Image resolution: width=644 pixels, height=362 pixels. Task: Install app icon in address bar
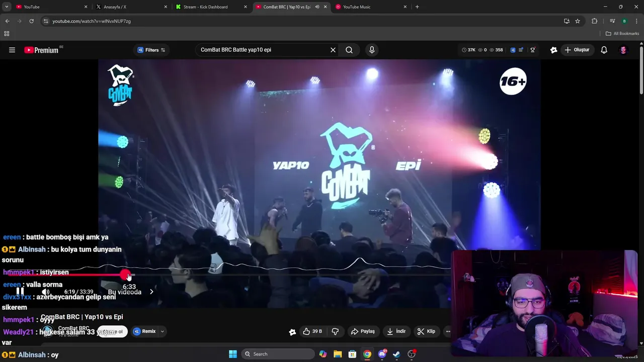click(567, 21)
